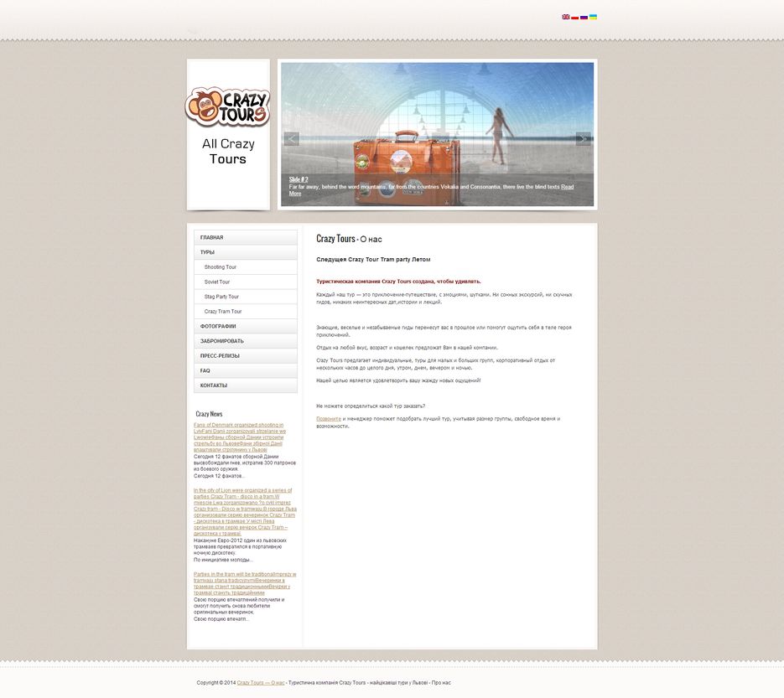Open the Parties in the tram news link

[245, 583]
